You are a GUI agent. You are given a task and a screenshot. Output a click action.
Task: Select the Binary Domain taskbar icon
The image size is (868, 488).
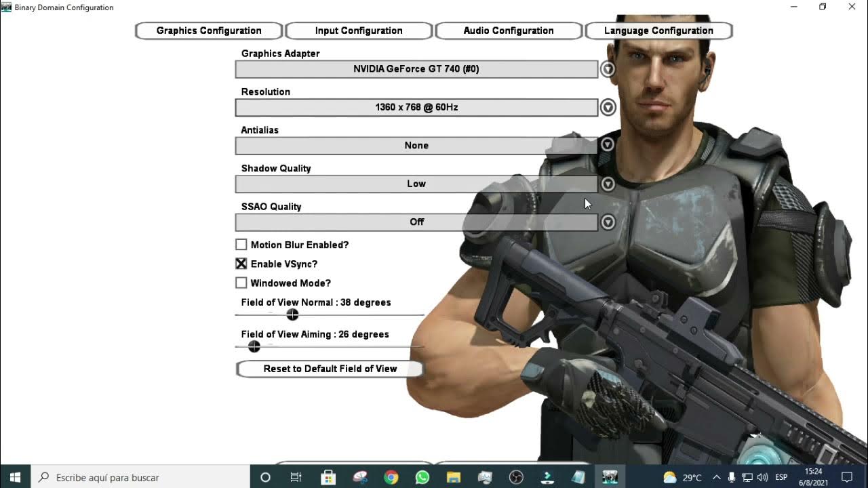click(x=610, y=477)
